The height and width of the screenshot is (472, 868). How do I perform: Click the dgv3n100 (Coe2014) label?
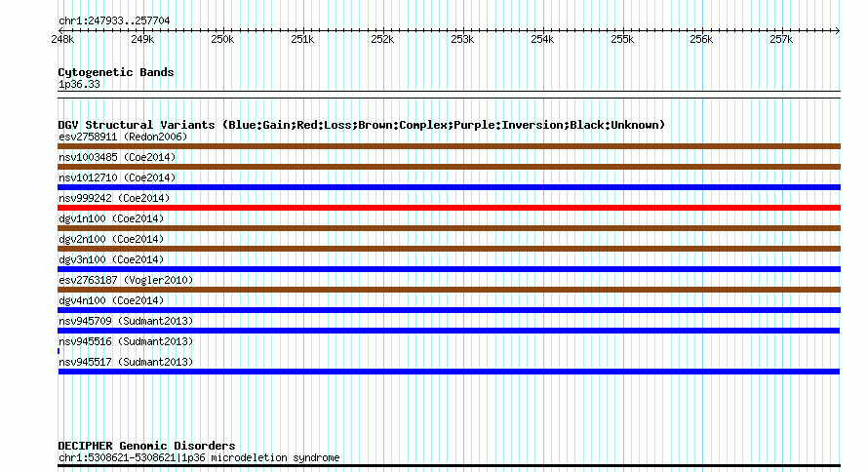(111, 259)
